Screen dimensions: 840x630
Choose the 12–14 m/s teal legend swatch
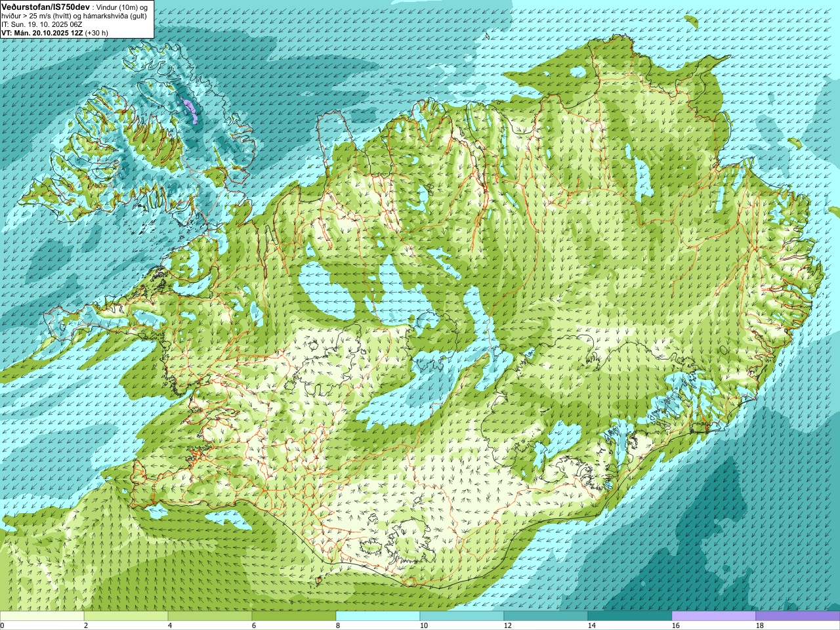(x=546, y=616)
